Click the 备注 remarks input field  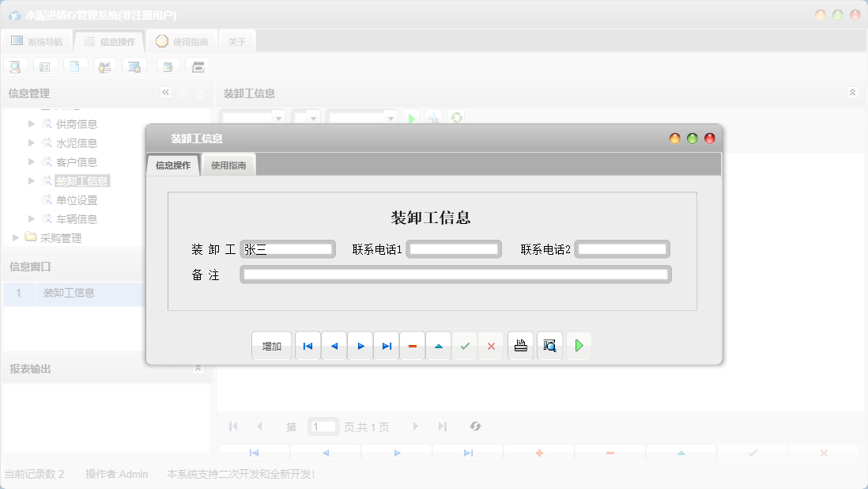coord(455,275)
